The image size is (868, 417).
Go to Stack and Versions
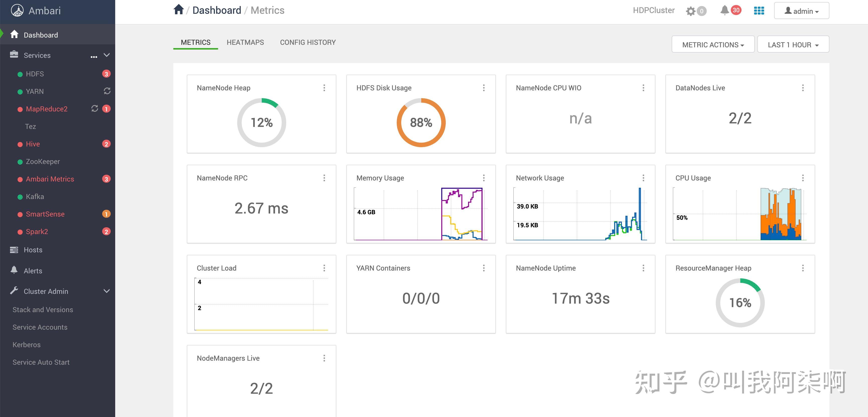click(x=43, y=310)
